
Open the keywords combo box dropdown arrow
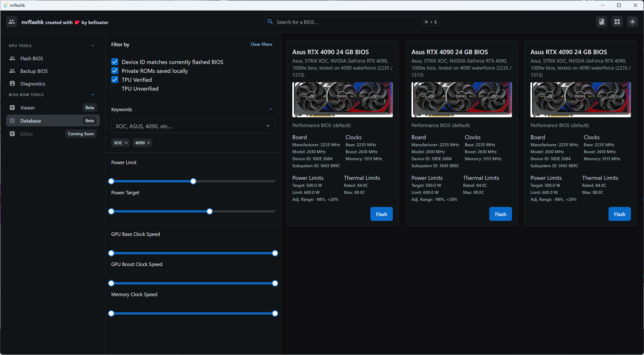pyautogui.click(x=268, y=126)
